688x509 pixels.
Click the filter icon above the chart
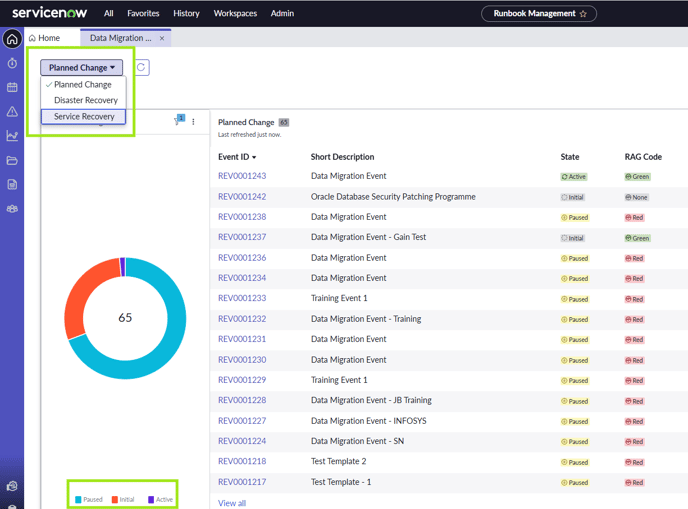pos(179,121)
